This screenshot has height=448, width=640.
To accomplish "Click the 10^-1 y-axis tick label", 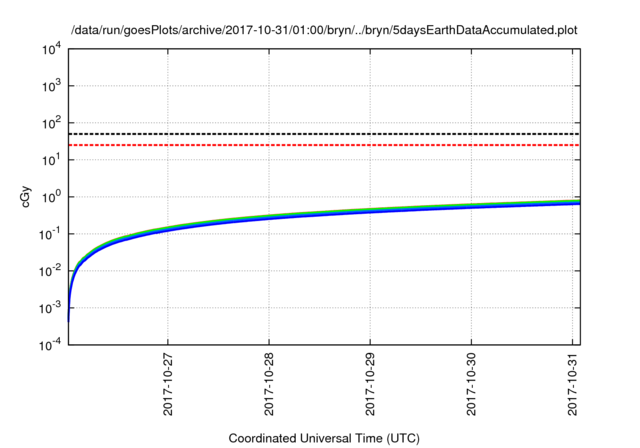I will [50, 234].
